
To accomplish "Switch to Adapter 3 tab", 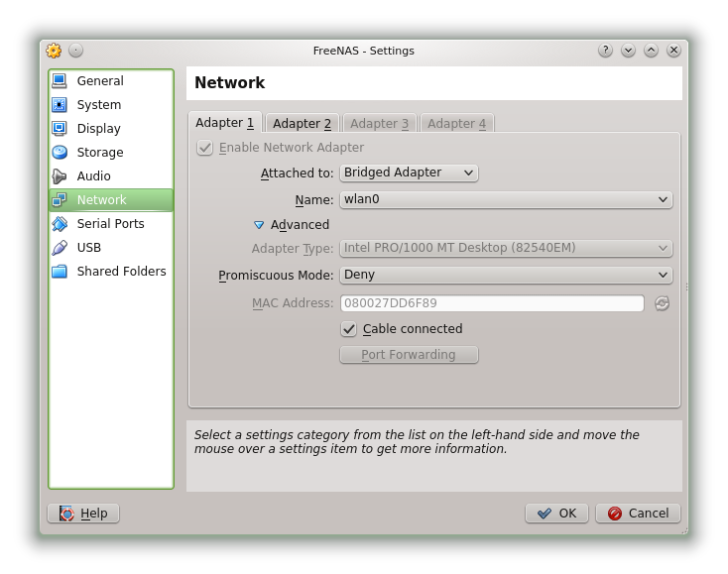I will click(379, 124).
